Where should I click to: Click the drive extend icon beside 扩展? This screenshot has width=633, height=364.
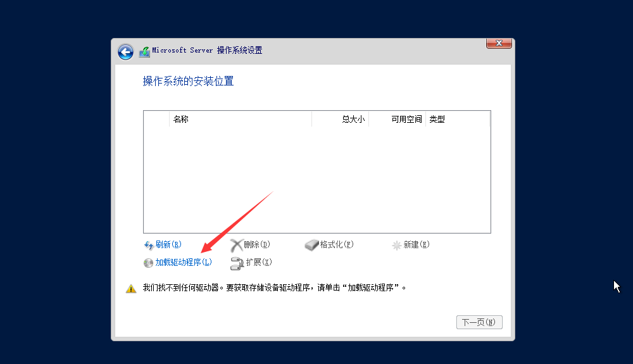(x=237, y=263)
